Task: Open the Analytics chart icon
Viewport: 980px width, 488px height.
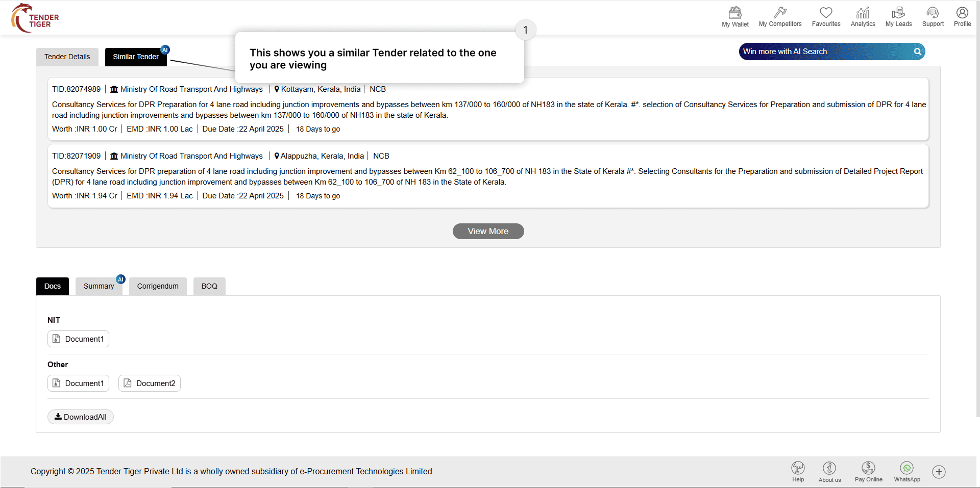Action: [x=863, y=13]
